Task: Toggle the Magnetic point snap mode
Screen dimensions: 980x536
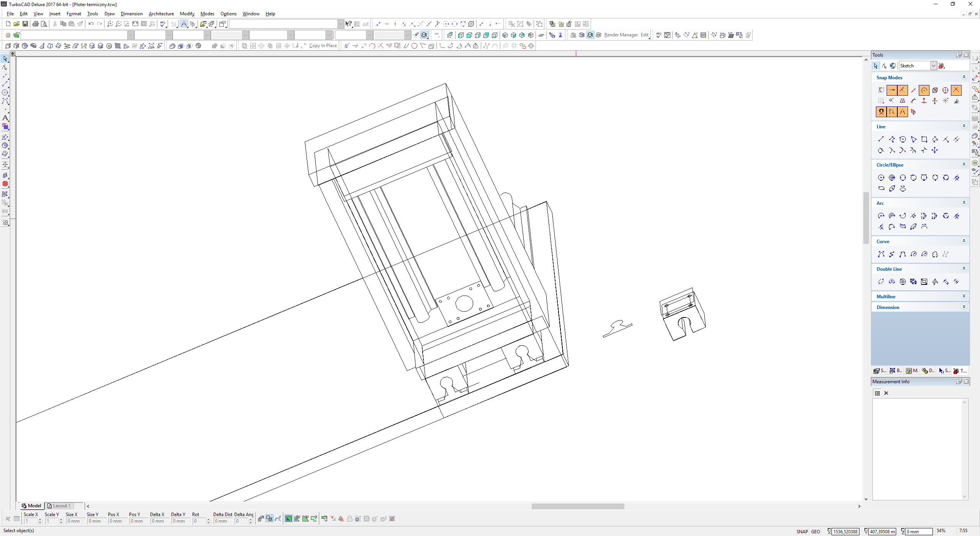Action: point(881,112)
